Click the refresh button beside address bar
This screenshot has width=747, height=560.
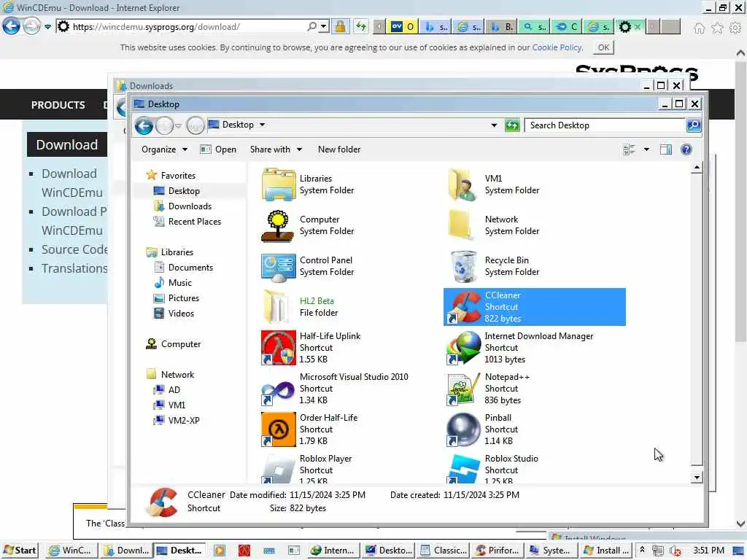pos(512,125)
